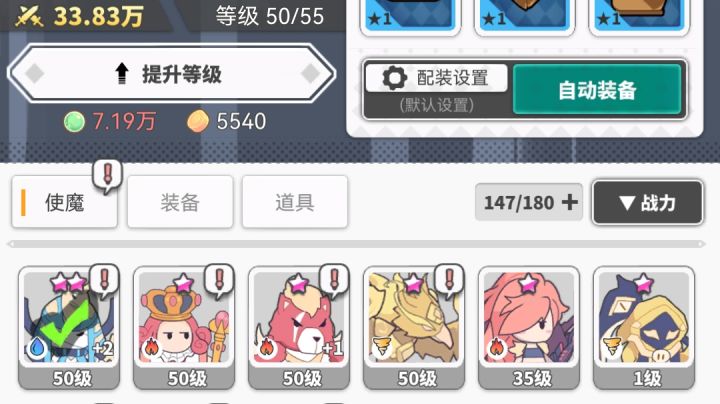Click the horizontal scrollbar above familiar list
Screen dimensions: 720x404
(x=356, y=244)
